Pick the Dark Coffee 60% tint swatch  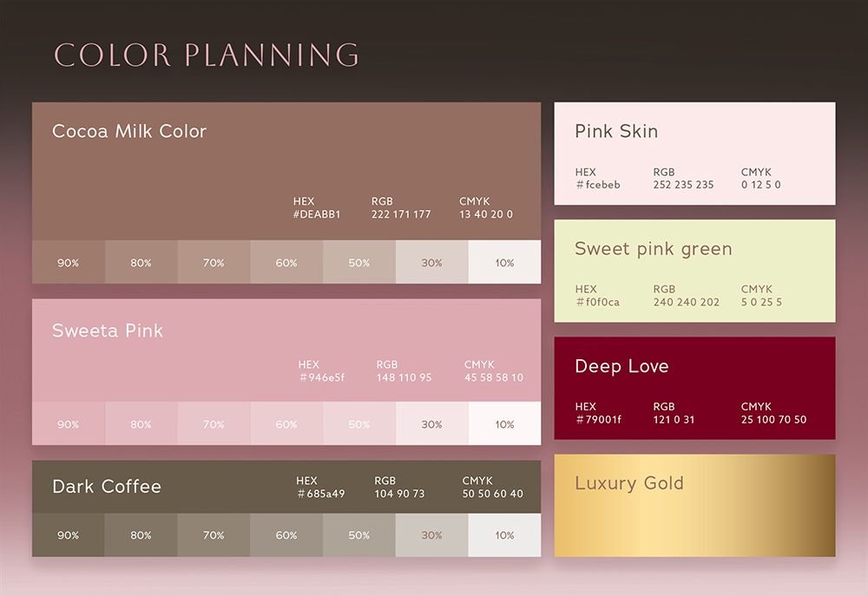point(286,535)
